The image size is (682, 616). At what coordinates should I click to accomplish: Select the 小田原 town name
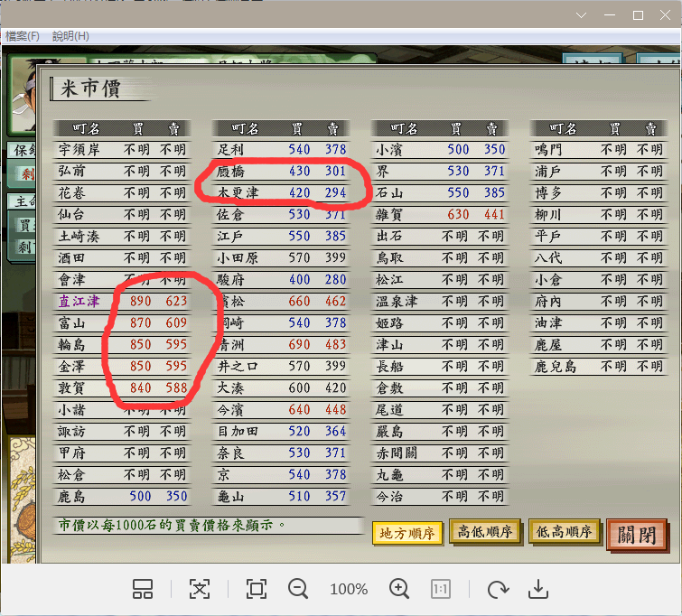[238, 257]
